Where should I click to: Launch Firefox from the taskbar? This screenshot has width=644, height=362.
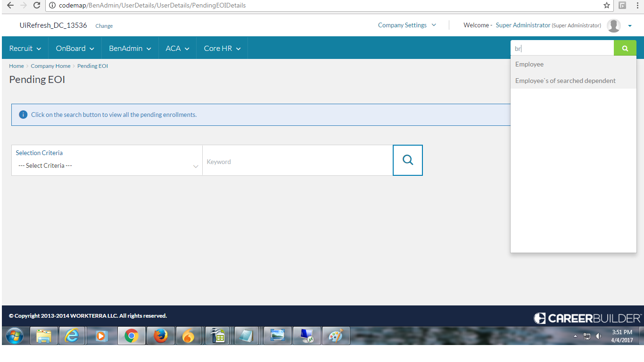point(161,336)
